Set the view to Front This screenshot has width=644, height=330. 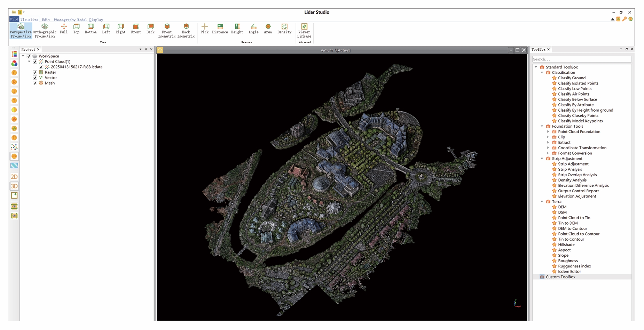[136, 29]
